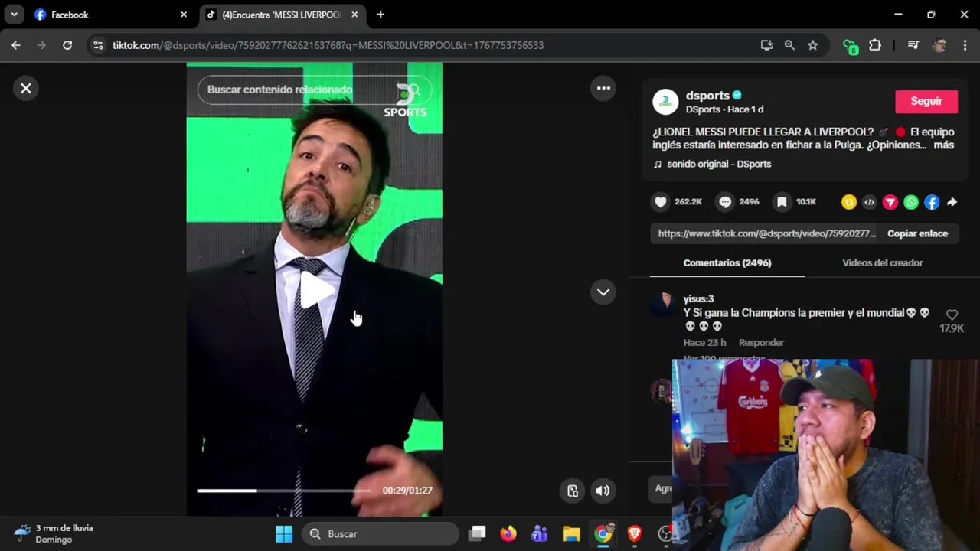This screenshot has width=980, height=551.
Task: Share video to Facebook
Action: pos(931,202)
